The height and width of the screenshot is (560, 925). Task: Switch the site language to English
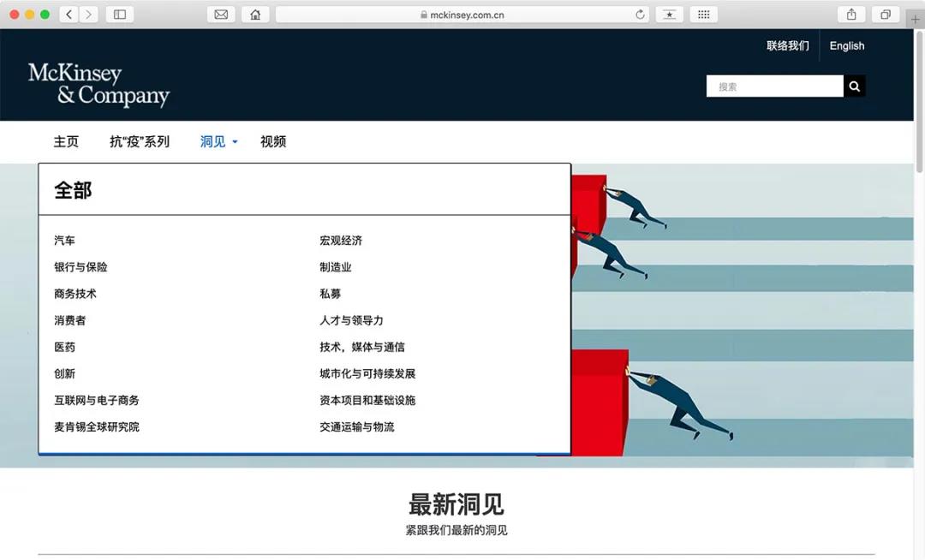(846, 45)
